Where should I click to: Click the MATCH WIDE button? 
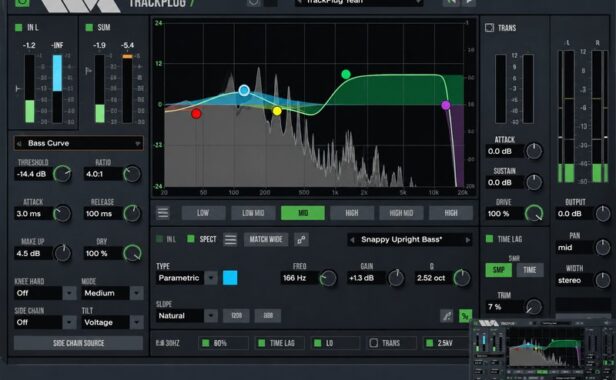pyautogui.click(x=266, y=239)
